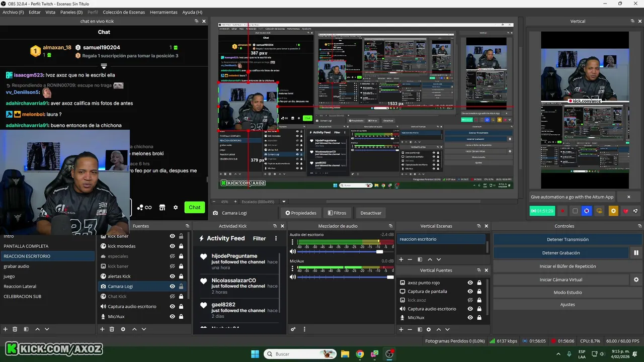644x362 pixels.
Task: Click the Aitum vertical record red dot
Action: point(562,211)
